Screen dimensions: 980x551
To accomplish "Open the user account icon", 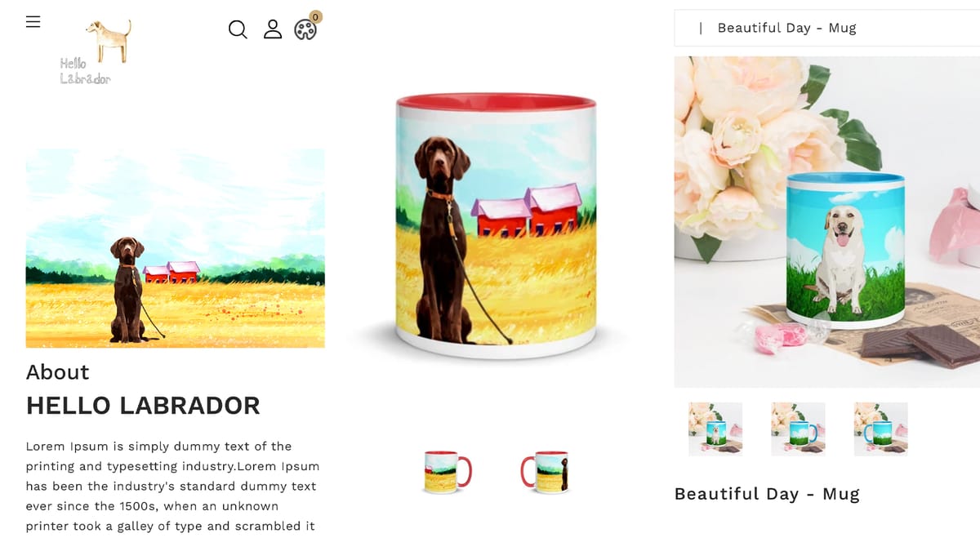I will coord(273,29).
